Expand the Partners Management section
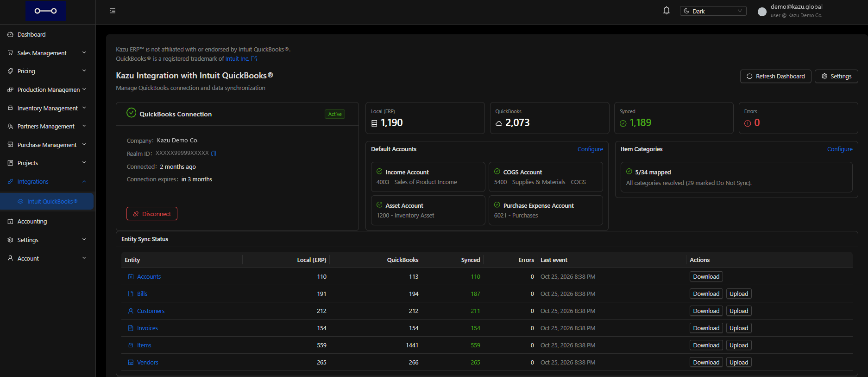The image size is (868, 377). click(x=47, y=126)
